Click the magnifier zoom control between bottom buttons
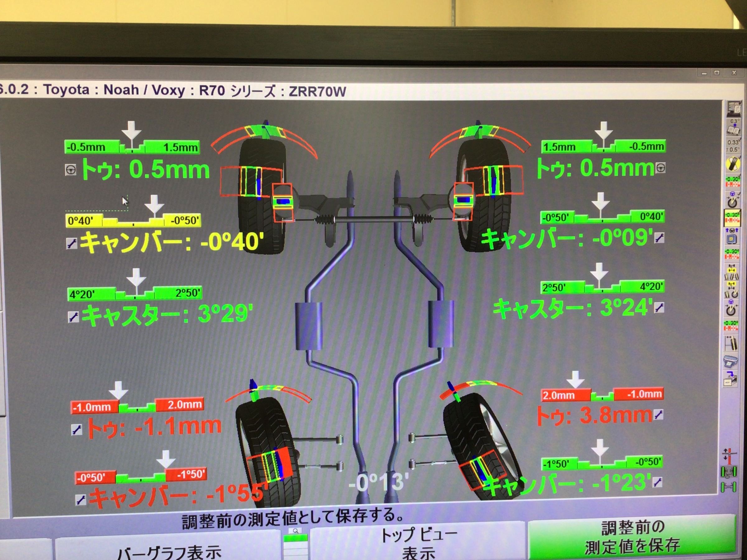 coord(295,531)
